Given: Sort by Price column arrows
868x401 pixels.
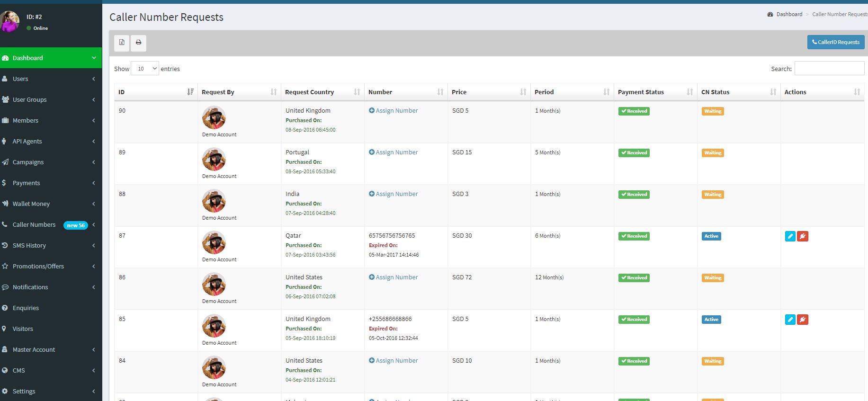Looking at the screenshot, I should click(x=523, y=92).
